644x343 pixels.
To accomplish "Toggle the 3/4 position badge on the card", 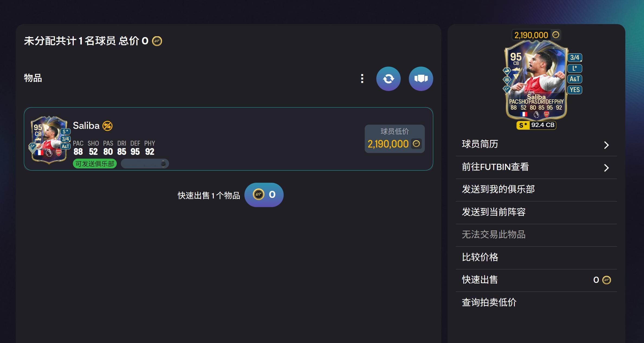I will (575, 58).
